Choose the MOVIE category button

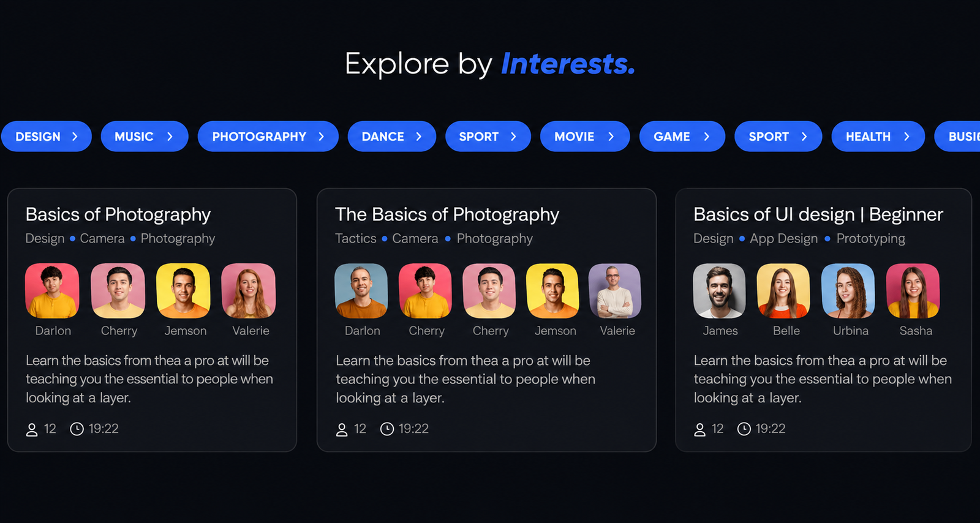584,137
